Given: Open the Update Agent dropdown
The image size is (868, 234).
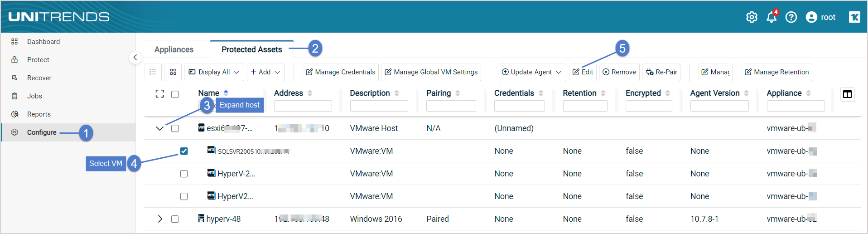Looking at the screenshot, I should (x=531, y=72).
